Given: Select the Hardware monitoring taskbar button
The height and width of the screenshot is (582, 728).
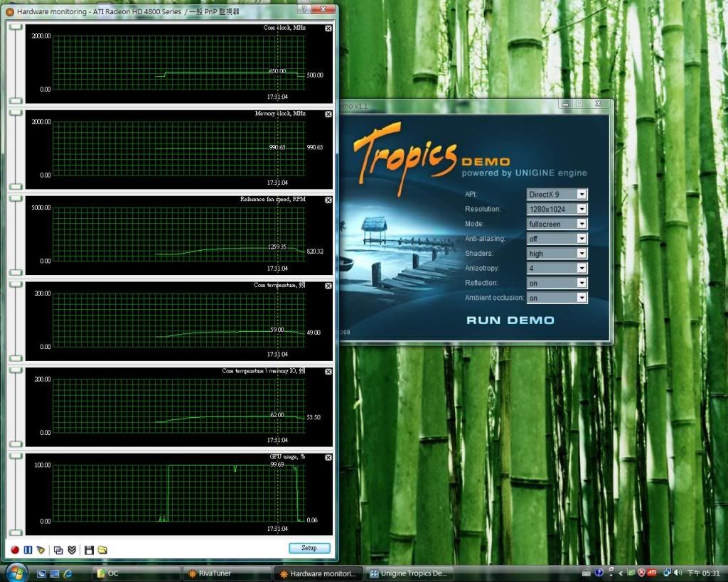Looking at the screenshot, I should 319,573.
